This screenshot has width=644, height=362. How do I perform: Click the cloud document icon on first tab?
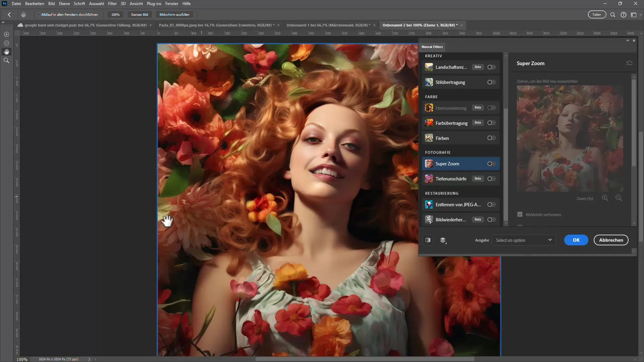click(x=20, y=25)
